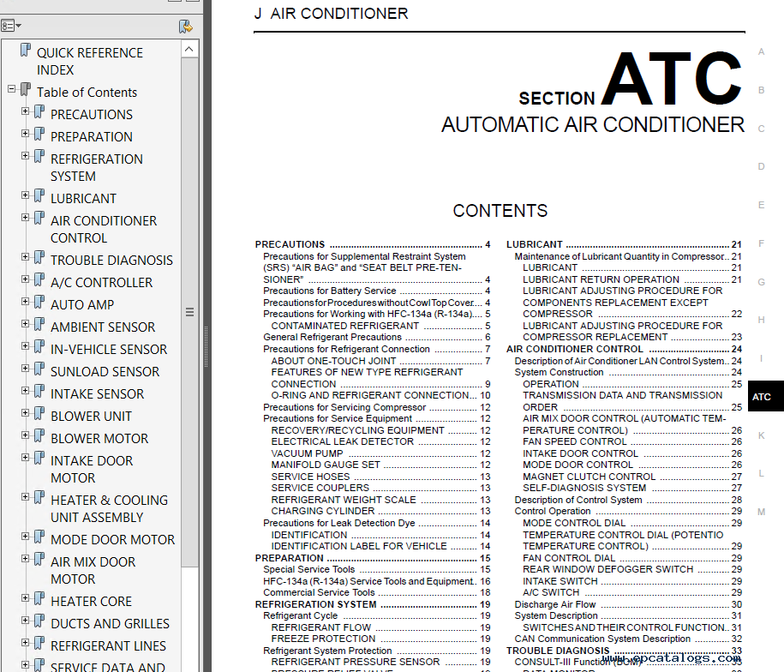Viewport: 784px width, 672px height.
Task: Click the expand current bookmark icon
Action: [x=185, y=26]
